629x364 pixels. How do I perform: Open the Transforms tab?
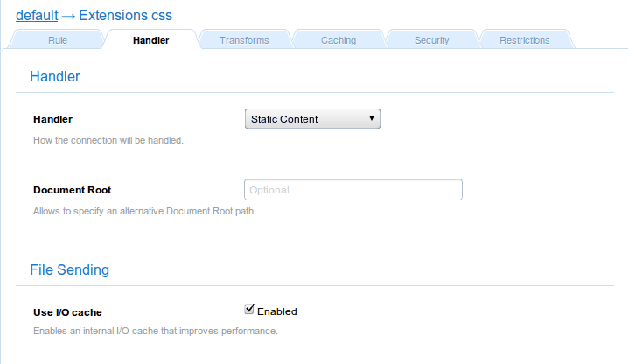[244, 40]
